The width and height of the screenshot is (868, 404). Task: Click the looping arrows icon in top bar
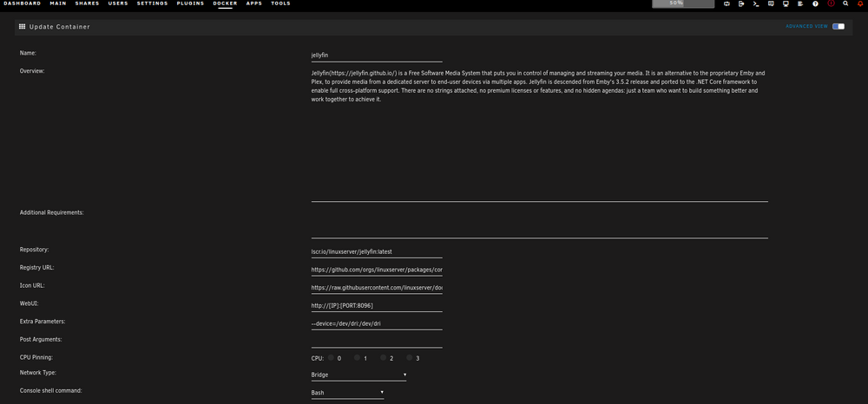(727, 3)
